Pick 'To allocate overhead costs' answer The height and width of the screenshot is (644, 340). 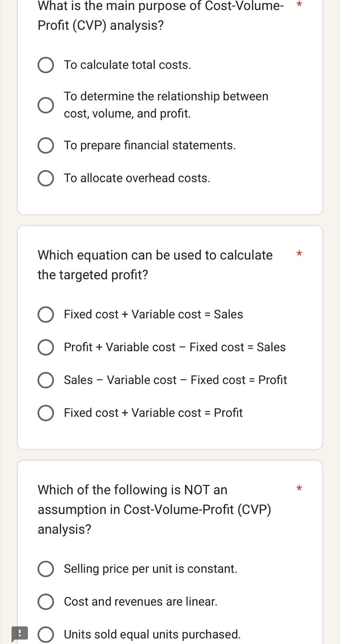click(46, 179)
